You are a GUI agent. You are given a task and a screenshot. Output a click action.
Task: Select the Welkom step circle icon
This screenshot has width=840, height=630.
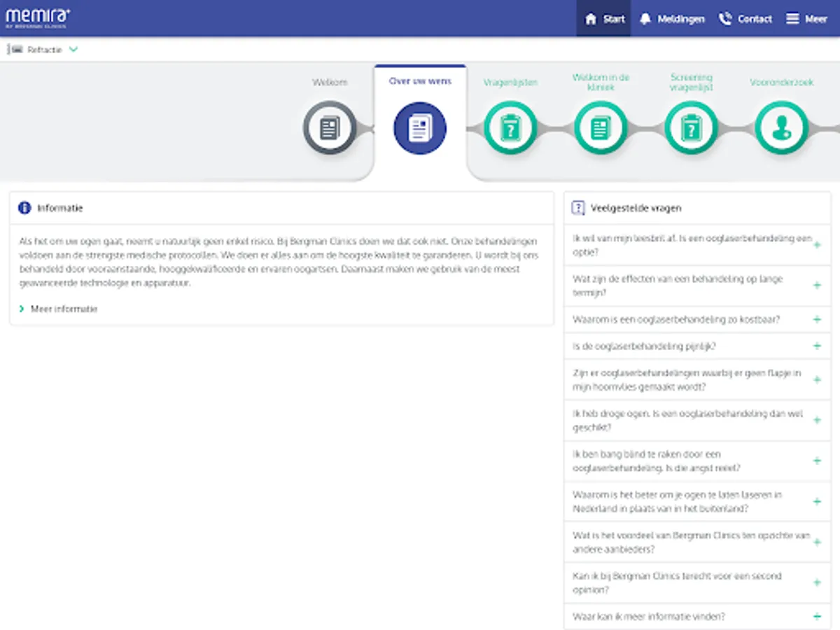pyautogui.click(x=329, y=127)
